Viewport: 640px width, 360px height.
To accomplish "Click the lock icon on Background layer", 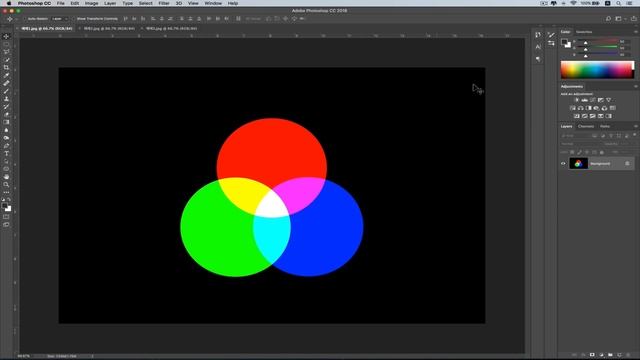I will tap(627, 164).
